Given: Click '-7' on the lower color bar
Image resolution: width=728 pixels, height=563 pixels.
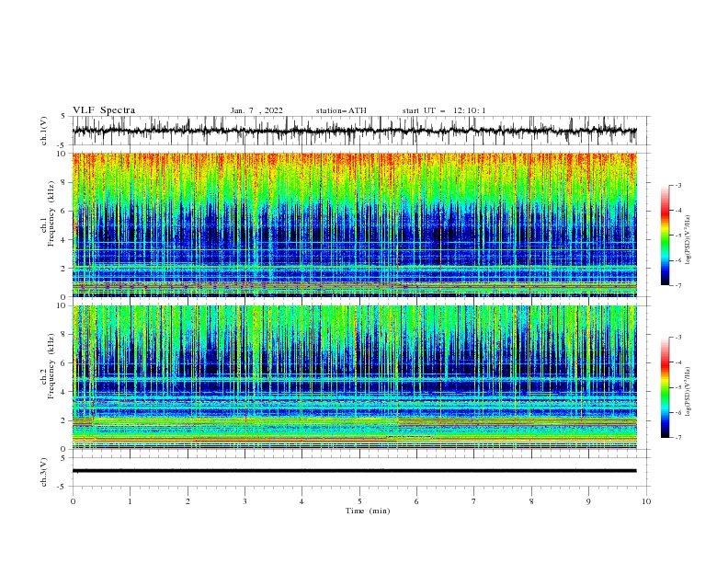Looking at the screenshot, I should click(677, 438).
